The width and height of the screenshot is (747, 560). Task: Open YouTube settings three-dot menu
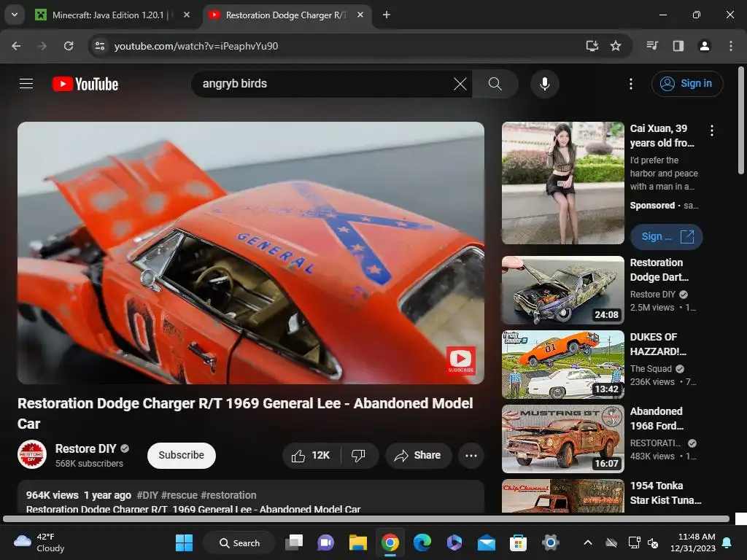coord(631,84)
